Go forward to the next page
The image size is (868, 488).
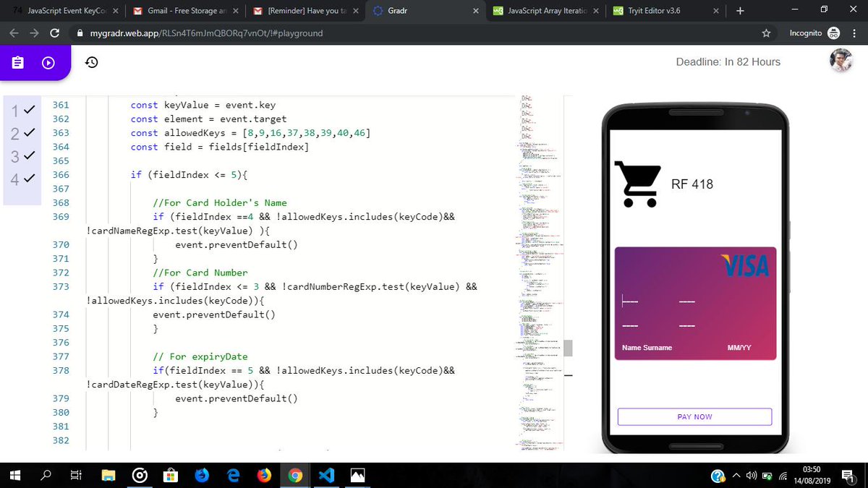[x=35, y=33]
